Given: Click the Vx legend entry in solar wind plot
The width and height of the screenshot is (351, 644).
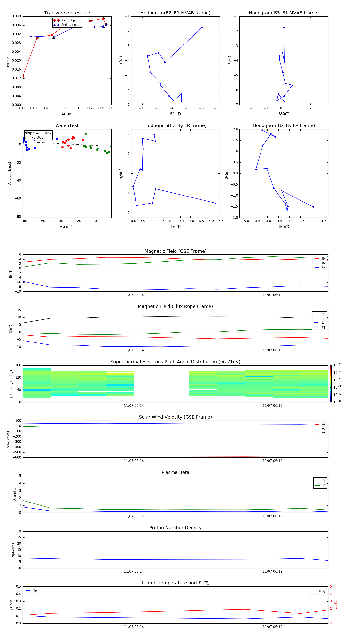Looking at the screenshot, I should click(320, 425).
